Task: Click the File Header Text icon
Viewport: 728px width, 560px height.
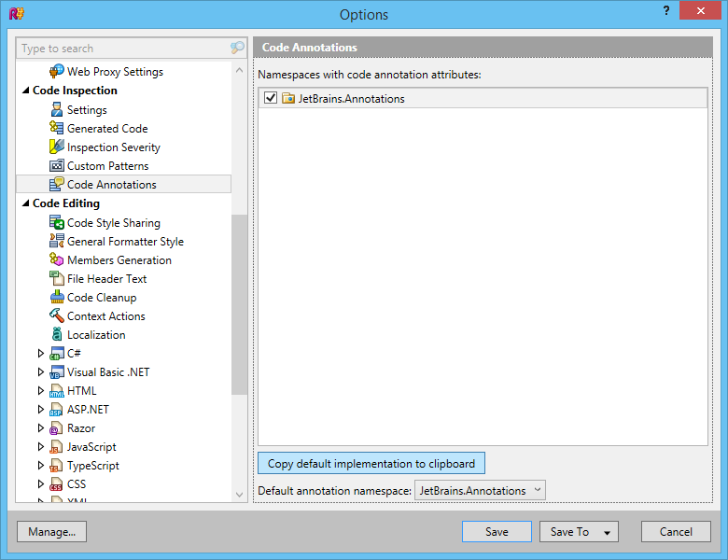Action: click(x=57, y=278)
